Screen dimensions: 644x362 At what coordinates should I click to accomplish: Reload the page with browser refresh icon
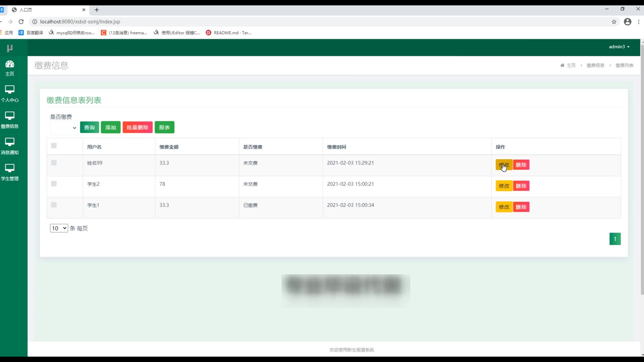[21, 22]
